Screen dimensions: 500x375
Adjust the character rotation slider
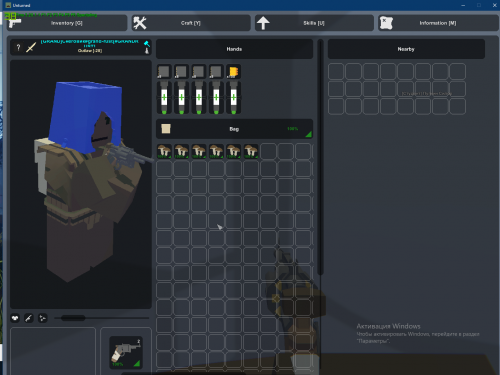(73, 318)
